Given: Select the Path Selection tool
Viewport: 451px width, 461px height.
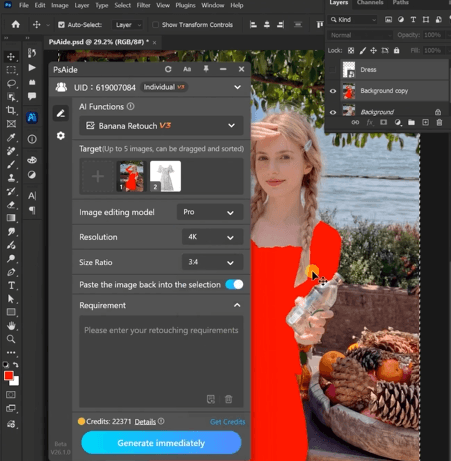Looking at the screenshot, I should click(x=11, y=299).
